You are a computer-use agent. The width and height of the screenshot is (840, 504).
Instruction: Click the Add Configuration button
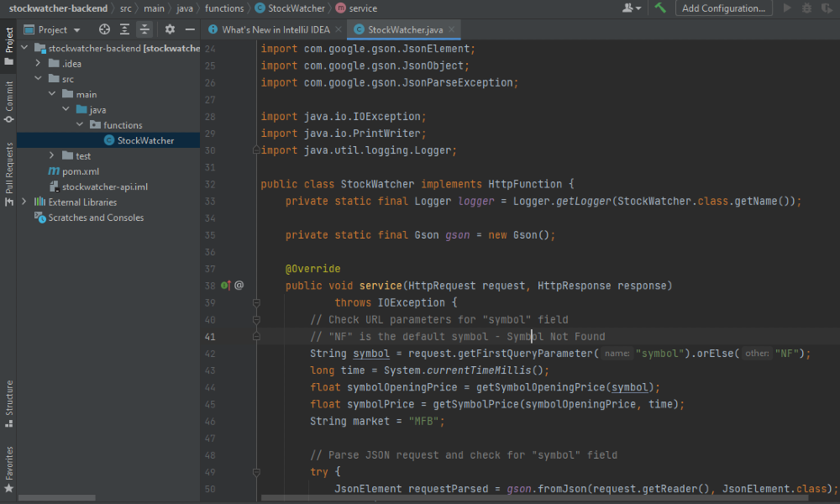[x=723, y=8]
